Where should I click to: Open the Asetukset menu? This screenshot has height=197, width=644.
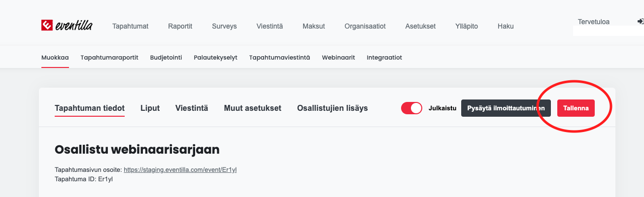(x=420, y=26)
